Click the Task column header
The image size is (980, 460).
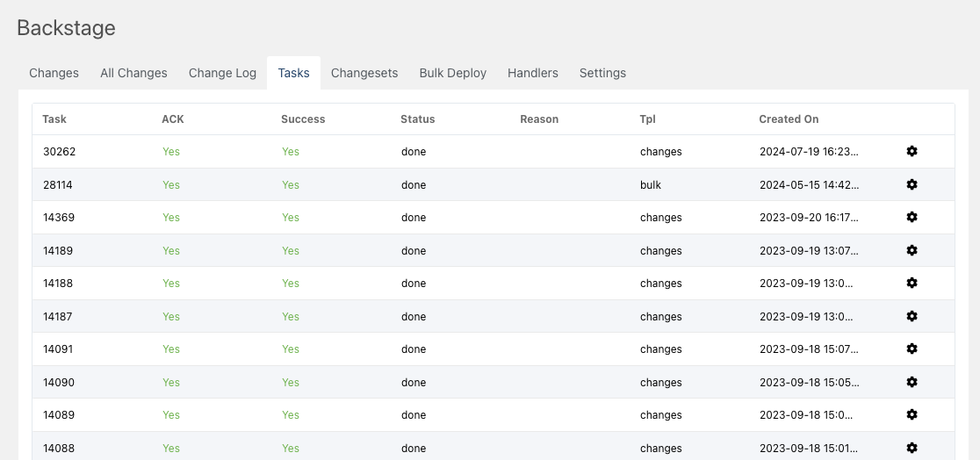pos(54,119)
